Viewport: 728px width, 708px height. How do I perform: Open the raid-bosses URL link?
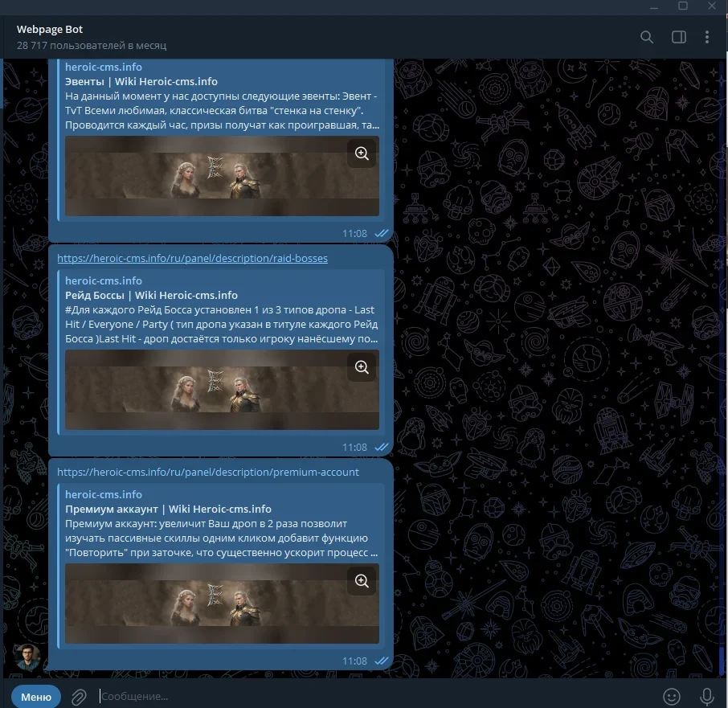[x=192, y=259]
